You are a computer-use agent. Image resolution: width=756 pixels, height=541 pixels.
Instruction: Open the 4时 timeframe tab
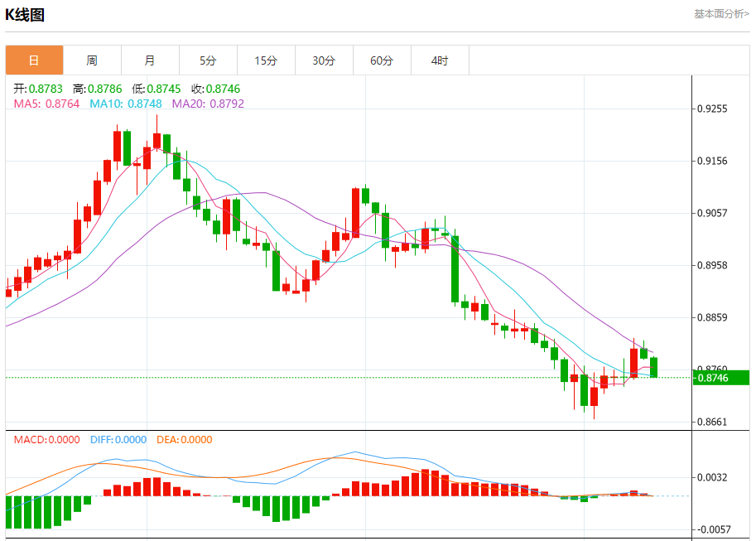[440, 60]
